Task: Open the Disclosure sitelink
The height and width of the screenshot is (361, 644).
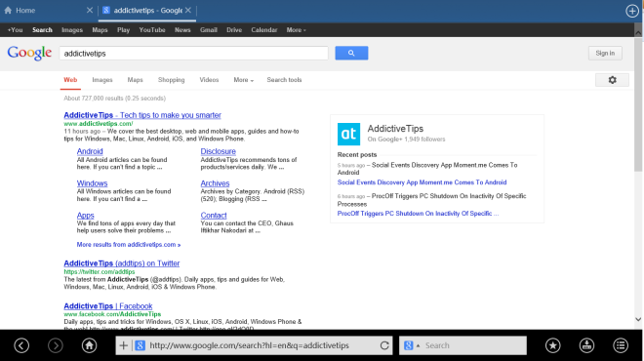Action: (219, 151)
